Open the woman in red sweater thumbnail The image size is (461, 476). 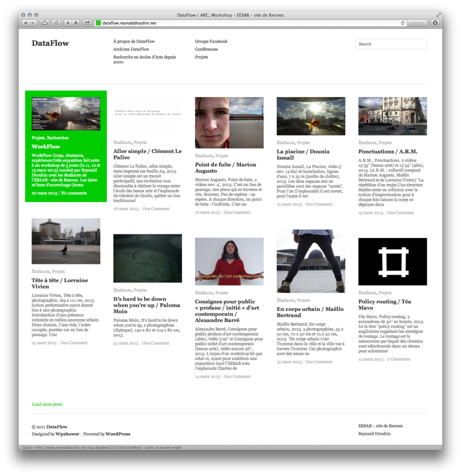pyautogui.click(x=229, y=261)
